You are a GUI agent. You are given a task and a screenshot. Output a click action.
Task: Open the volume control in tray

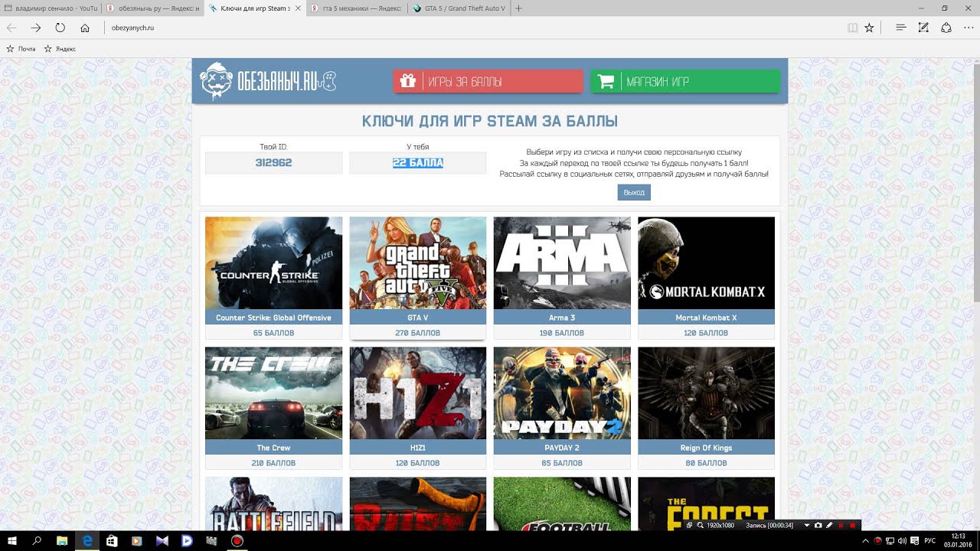[x=903, y=541]
